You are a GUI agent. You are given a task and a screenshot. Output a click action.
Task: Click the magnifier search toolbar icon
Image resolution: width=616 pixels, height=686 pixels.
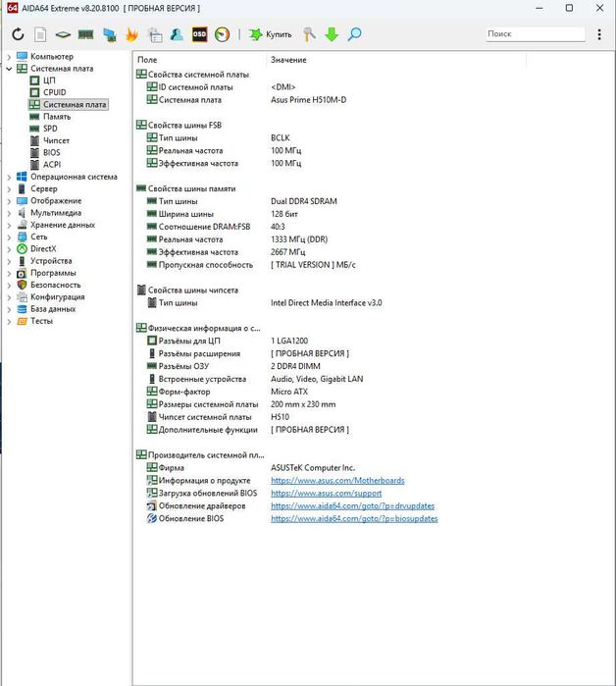354,34
